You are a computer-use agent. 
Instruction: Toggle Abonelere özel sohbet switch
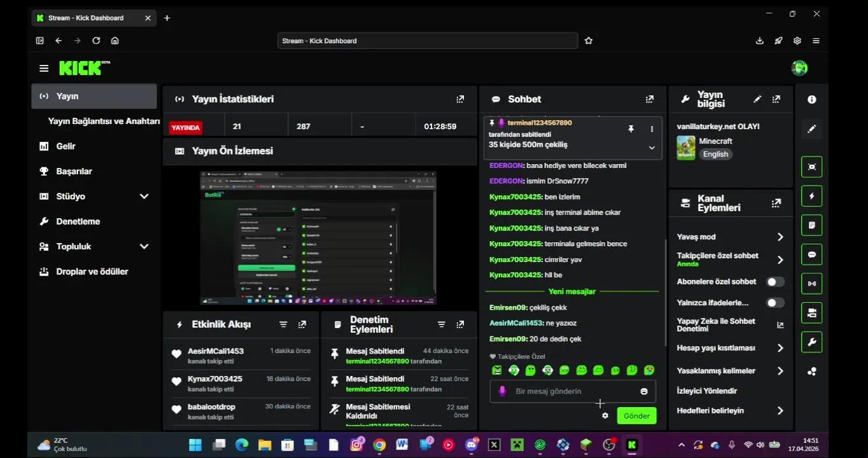pos(774,282)
